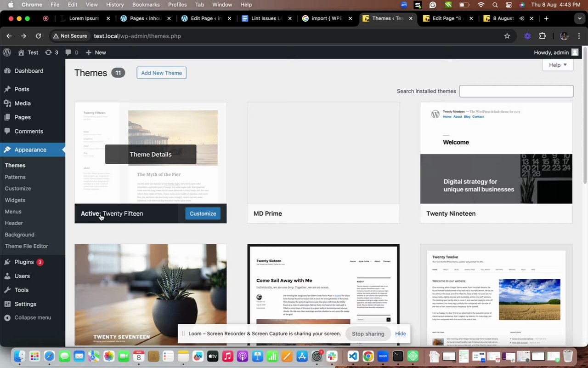The image size is (588, 368).
Task: Close the Themes tab
Action: tap(411, 18)
